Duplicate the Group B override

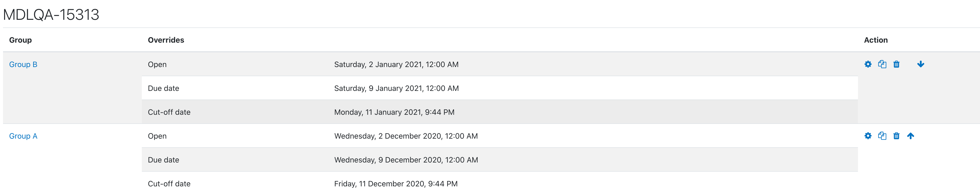(x=882, y=64)
